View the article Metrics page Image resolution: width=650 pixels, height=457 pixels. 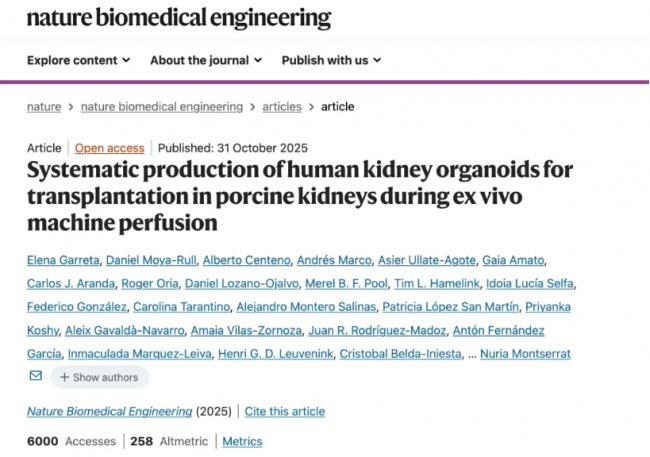click(x=242, y=441)
